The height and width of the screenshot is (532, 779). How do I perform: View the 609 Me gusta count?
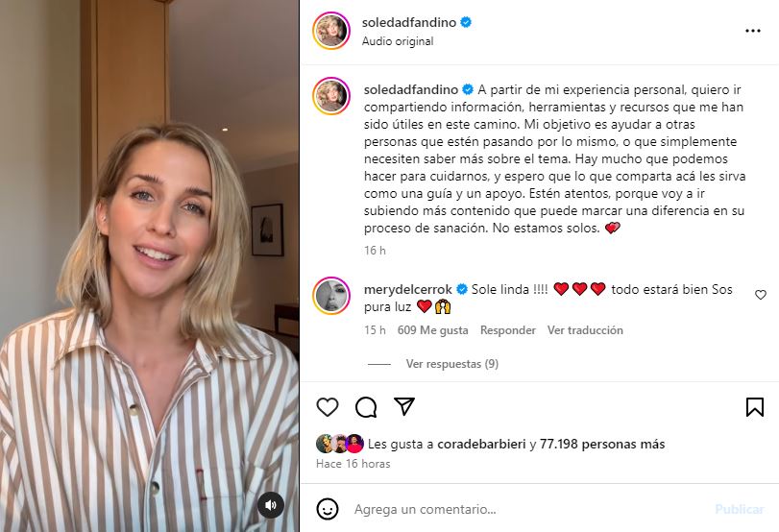pos(432,330)
